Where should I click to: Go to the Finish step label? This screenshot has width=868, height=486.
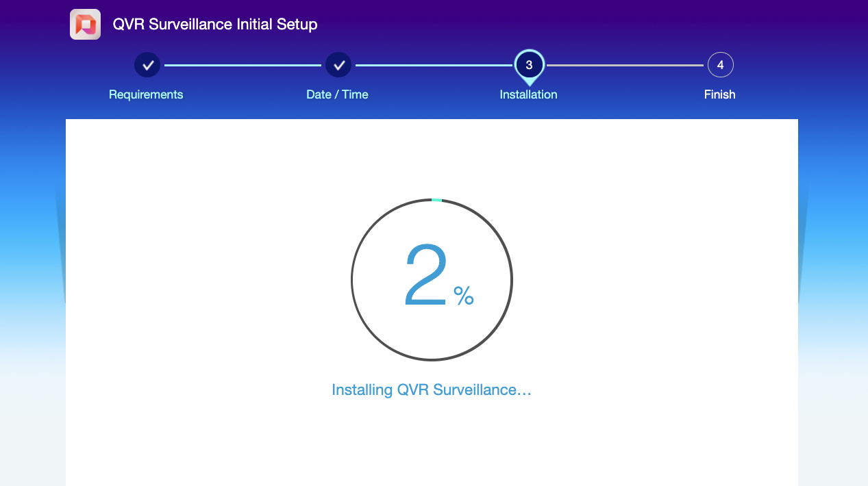(719, 94)
